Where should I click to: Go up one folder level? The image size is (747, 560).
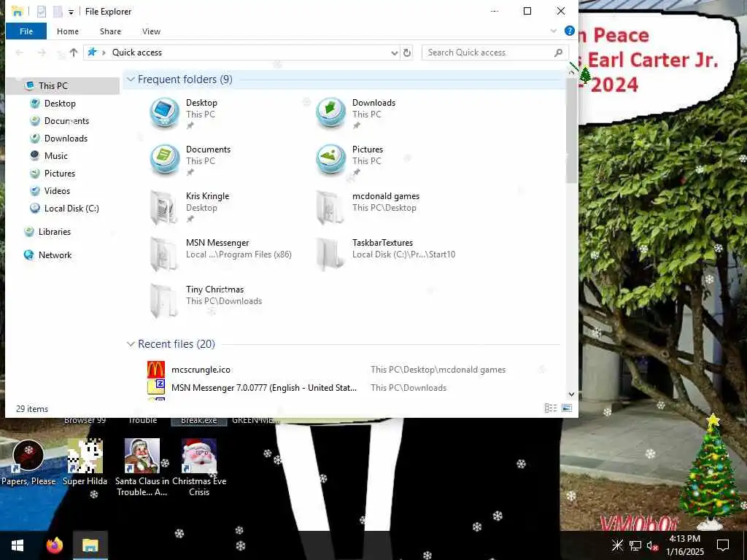click(x=74, y=52)
